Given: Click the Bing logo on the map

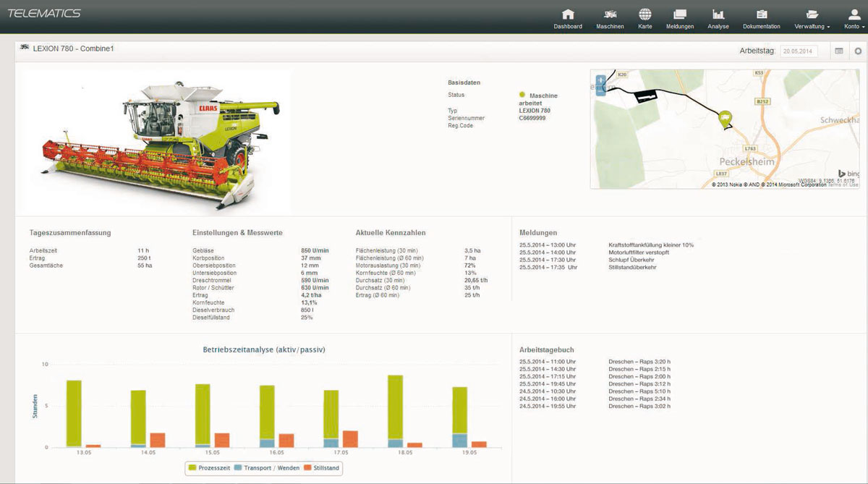Looking at the screenshot, I should tap(848, 174).
